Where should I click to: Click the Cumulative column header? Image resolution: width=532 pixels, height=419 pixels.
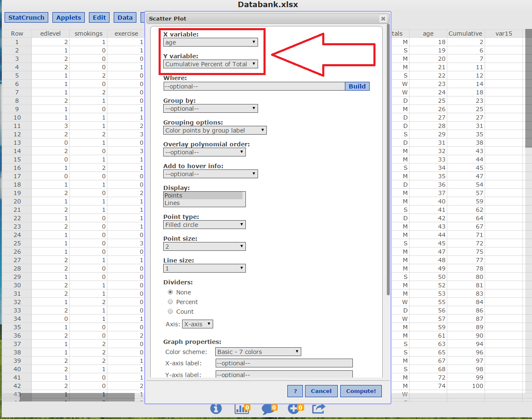(465, 34)
